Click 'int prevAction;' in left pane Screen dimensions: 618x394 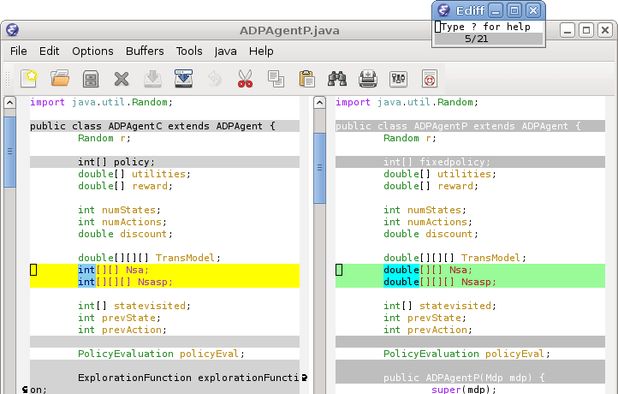pos(122,330)
